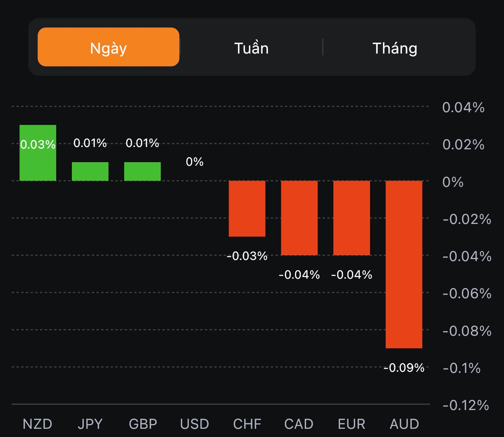Select the Ngày tab
The image size is (504, 437).
(x=108, y=47)
